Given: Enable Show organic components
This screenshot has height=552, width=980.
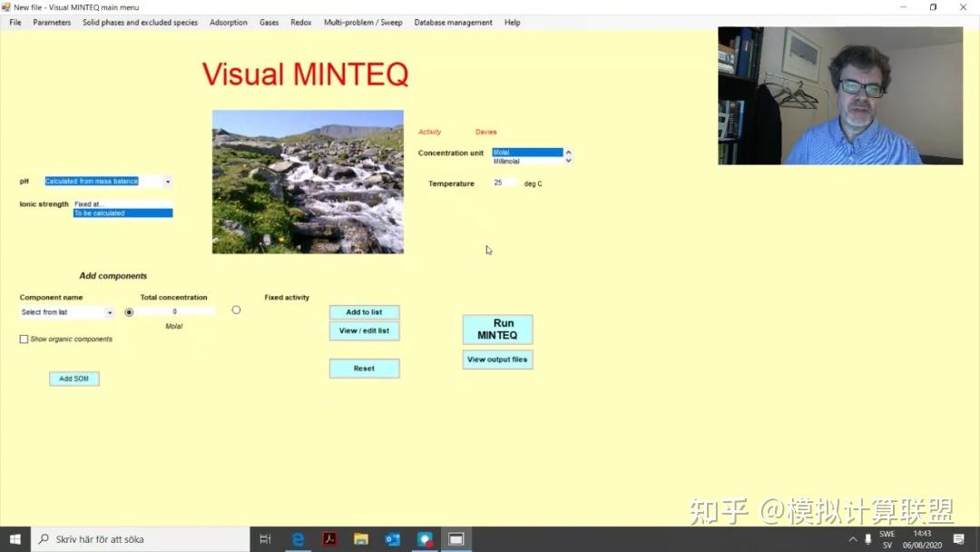Looking at the screenshot, I should 24,339.
